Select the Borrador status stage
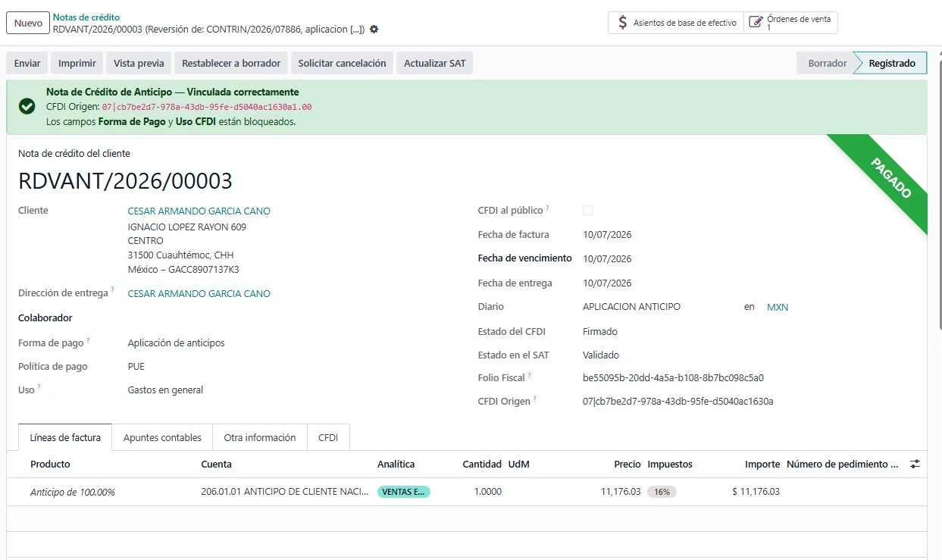942x560 pixels. click(x=827, y=63)
